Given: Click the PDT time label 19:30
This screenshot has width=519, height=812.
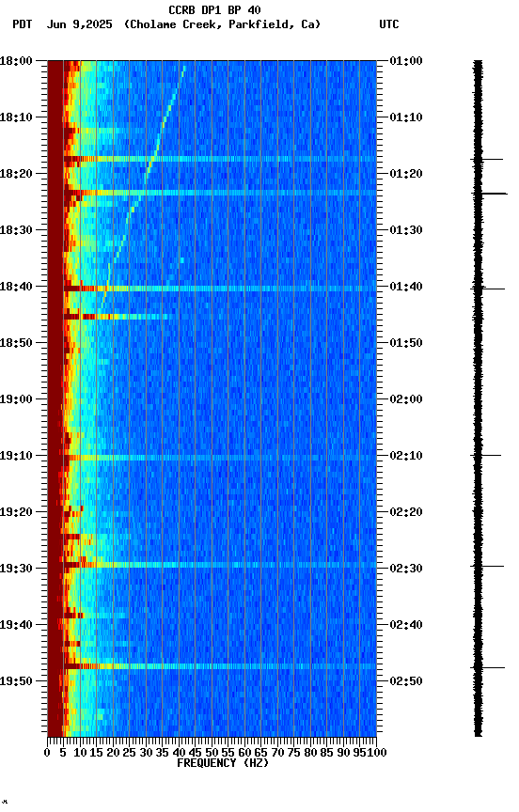Looking at the screenshot, I should point(16,569).
